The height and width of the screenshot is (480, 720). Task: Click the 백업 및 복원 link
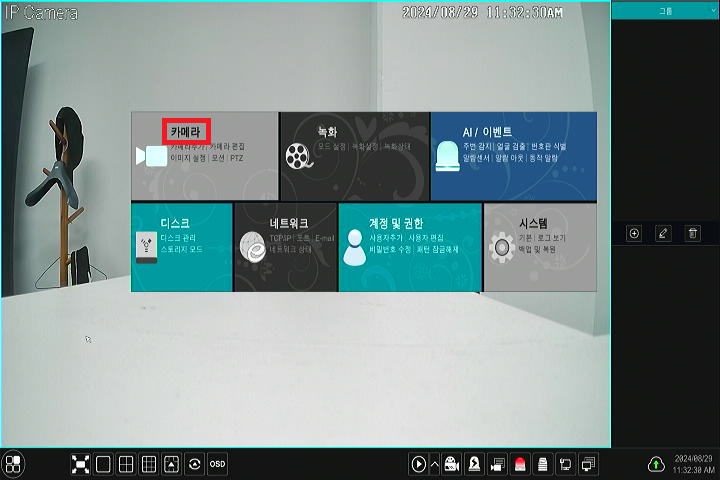(537, 249)
